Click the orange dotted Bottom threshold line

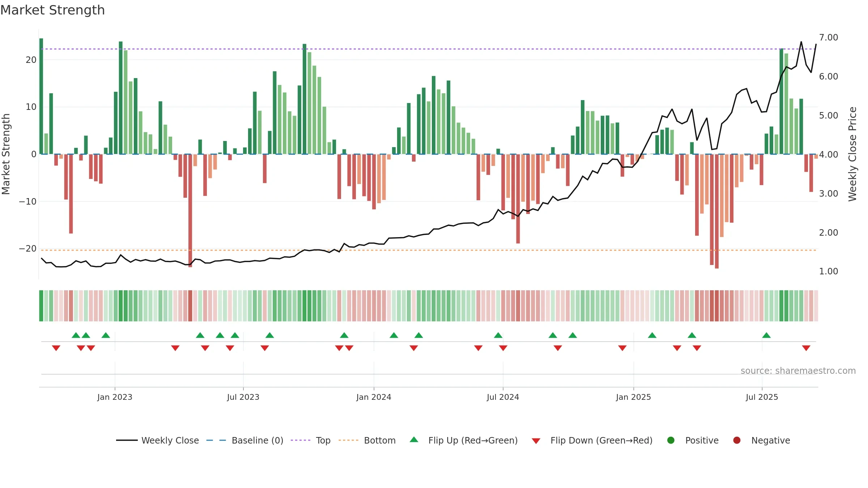[x=429, y=250]
